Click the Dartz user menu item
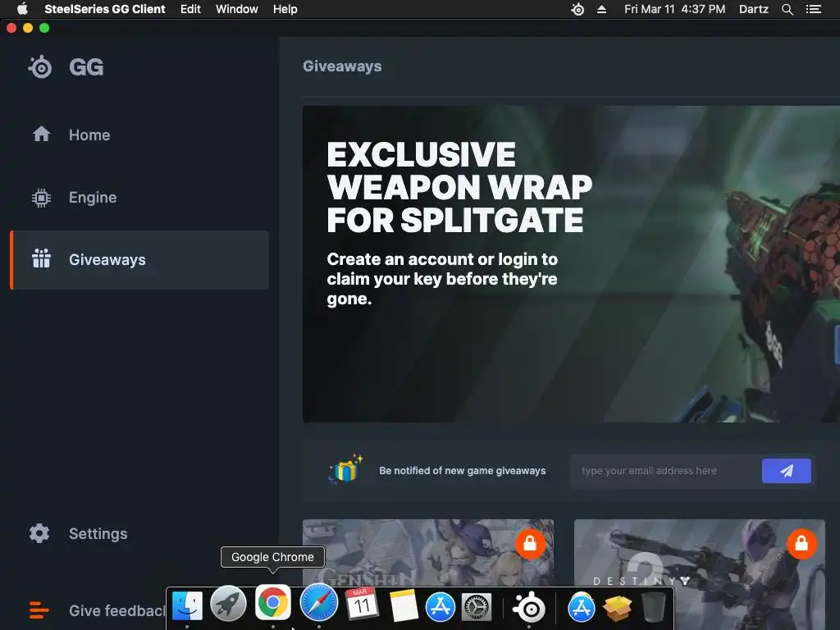 753,9
